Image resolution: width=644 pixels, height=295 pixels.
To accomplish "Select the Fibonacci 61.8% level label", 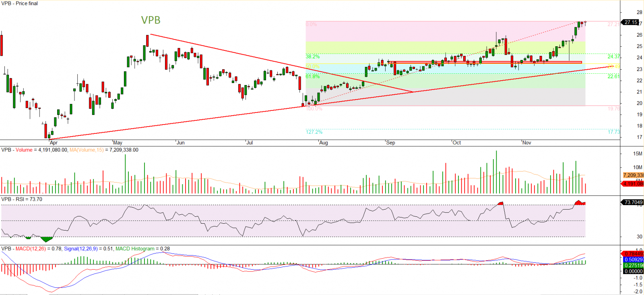I will [313, 76].
